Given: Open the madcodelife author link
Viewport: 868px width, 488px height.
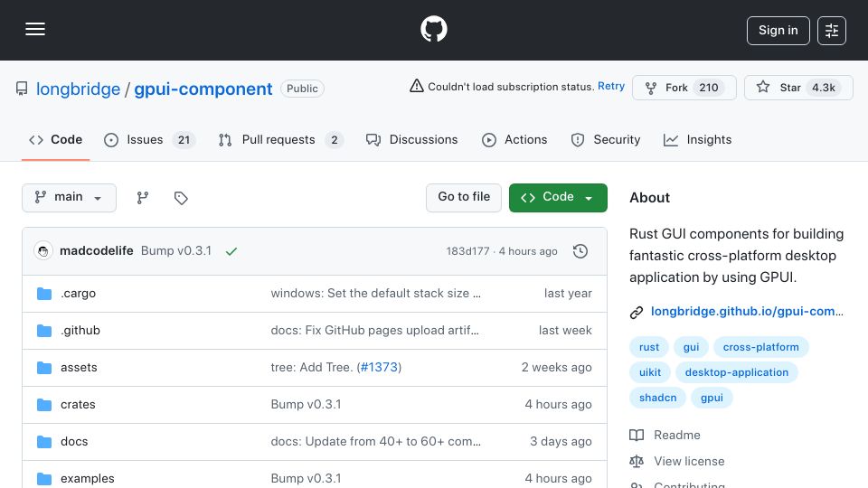Looking at the screenshot, I should coord(97,250).
